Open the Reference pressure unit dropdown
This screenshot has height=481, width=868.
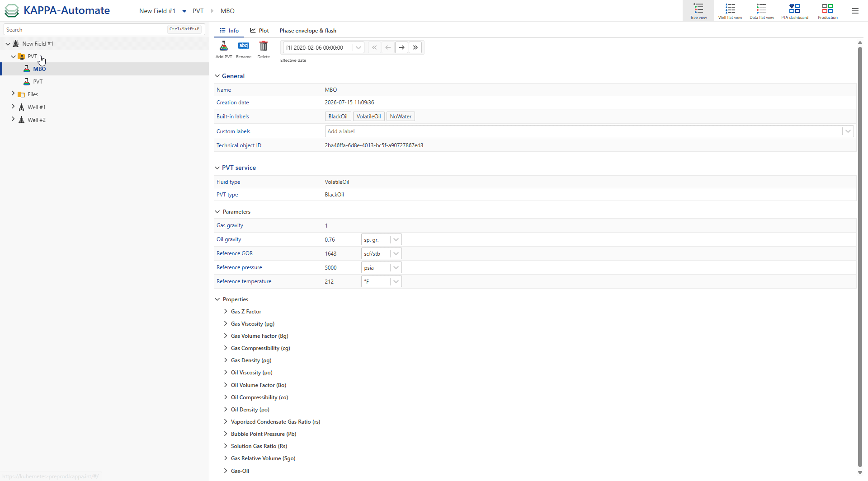point(396,268)
